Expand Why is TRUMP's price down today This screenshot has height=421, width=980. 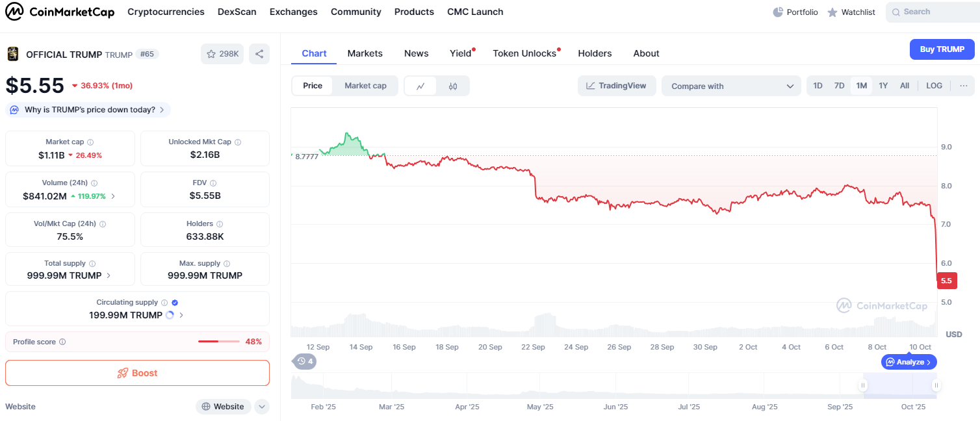tap(88, 110)
